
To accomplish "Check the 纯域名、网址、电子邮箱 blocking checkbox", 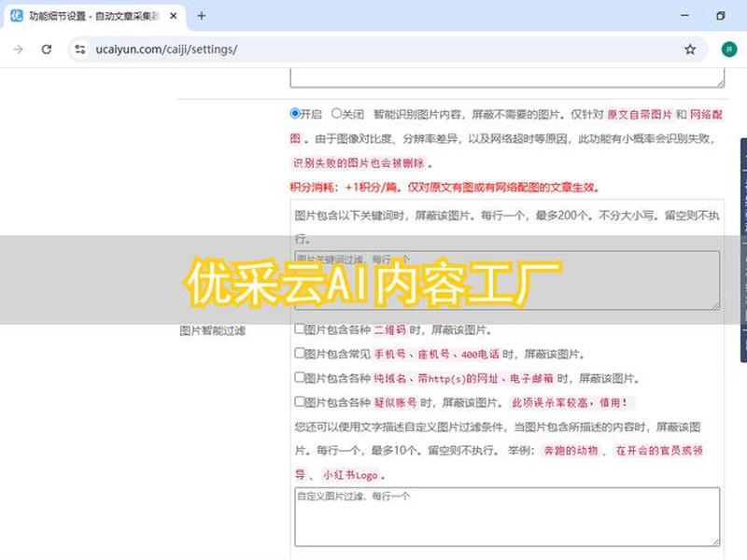I will point(299,377).
